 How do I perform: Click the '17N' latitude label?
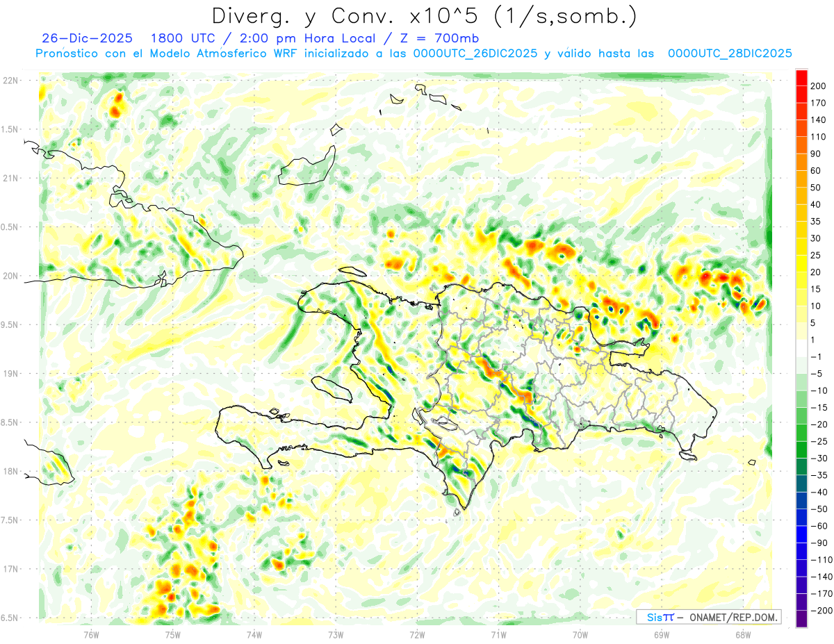pos(11,569)
